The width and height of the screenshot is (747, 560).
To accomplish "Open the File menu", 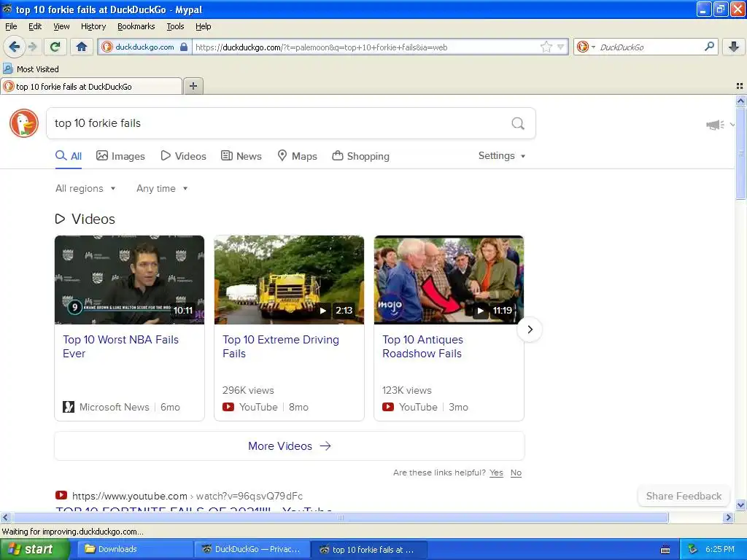I will pos(11,26).
